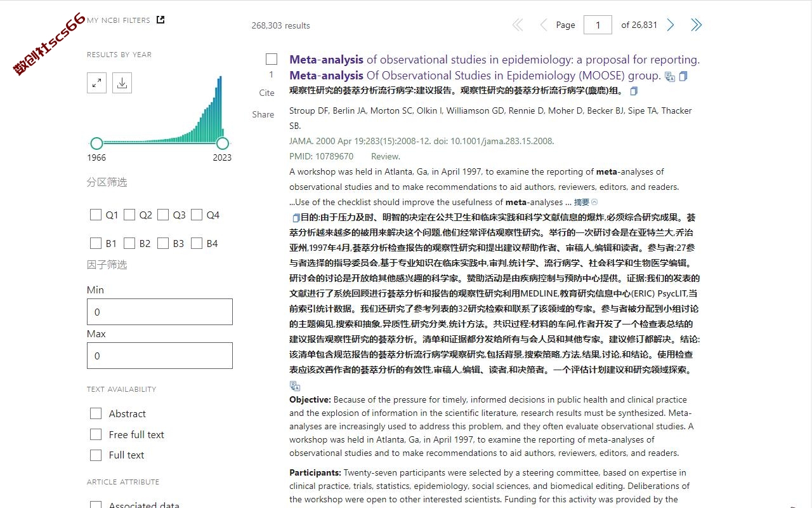Click the 268,303 results count
This screenshot has height=508, width=812.
(x=280, y=25)
